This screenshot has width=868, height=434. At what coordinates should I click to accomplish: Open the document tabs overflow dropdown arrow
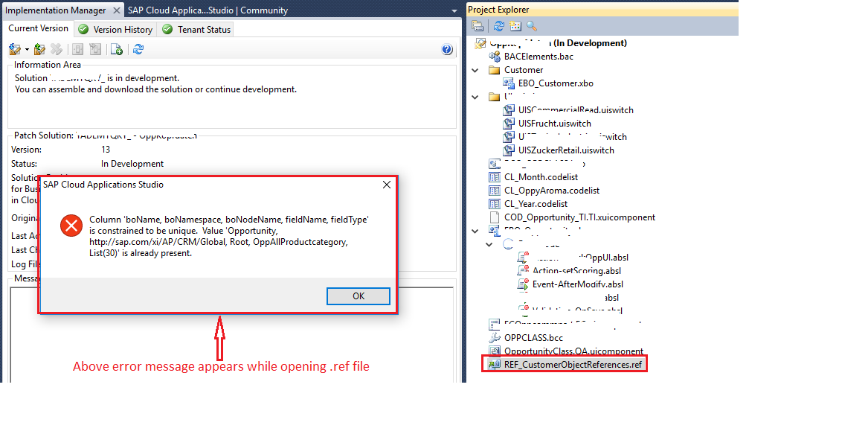[x=454, y=11]
